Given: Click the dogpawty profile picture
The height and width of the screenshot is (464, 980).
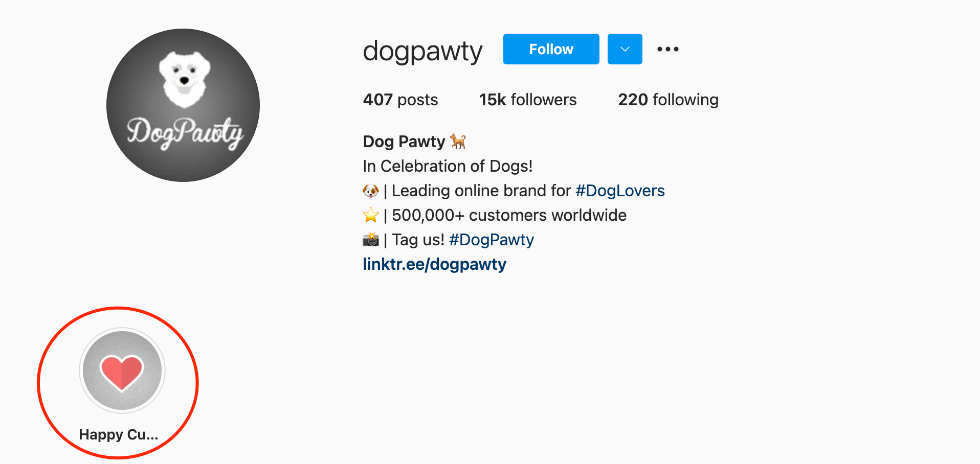Looking at the screenshot, I should tap(183, 105).
